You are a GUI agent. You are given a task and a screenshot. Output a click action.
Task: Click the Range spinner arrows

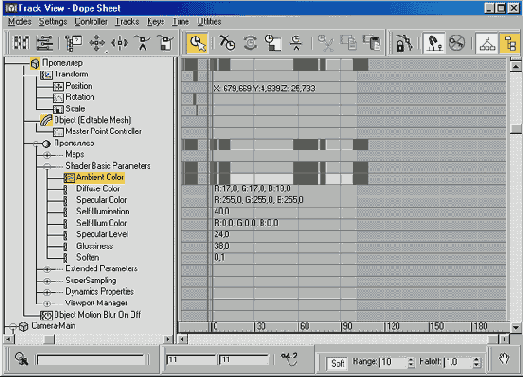point(411,362)
